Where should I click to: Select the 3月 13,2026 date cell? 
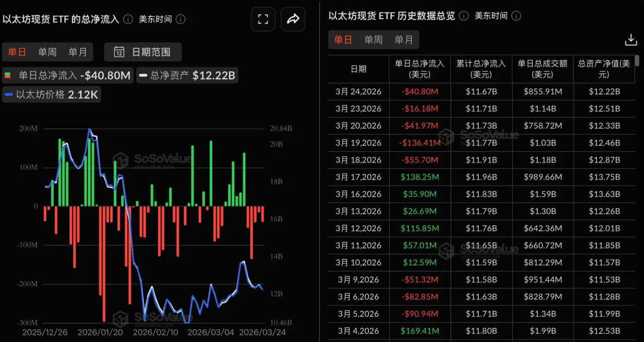[358, 211]
